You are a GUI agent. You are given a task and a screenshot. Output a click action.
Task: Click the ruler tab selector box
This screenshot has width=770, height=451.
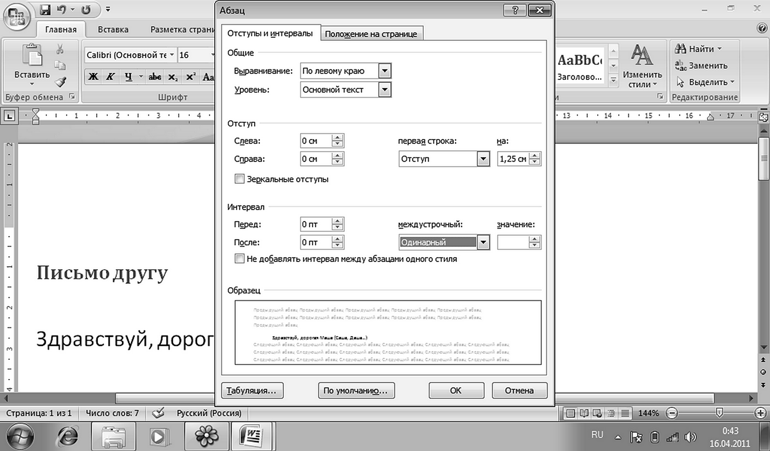coord(9,116)
